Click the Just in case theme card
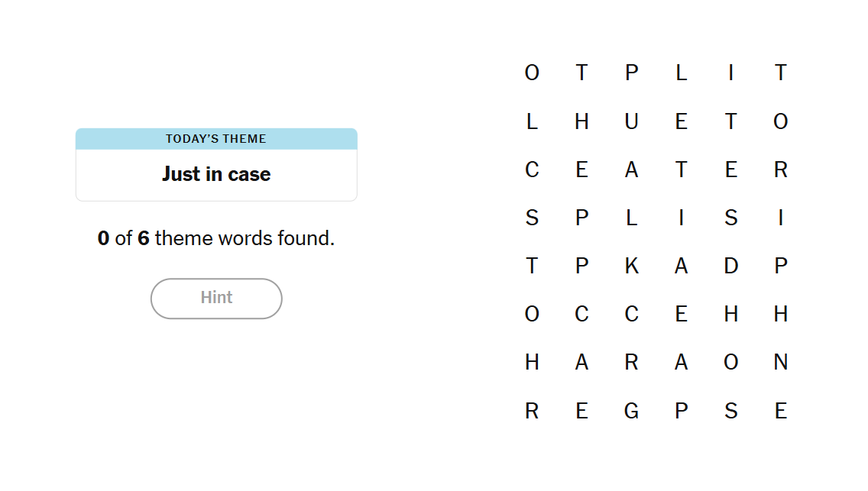 pyautogui.click(x=216, y=174)
